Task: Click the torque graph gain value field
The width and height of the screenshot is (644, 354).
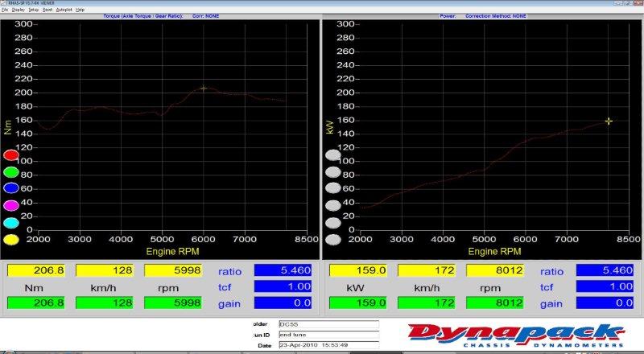Action: 283,303
